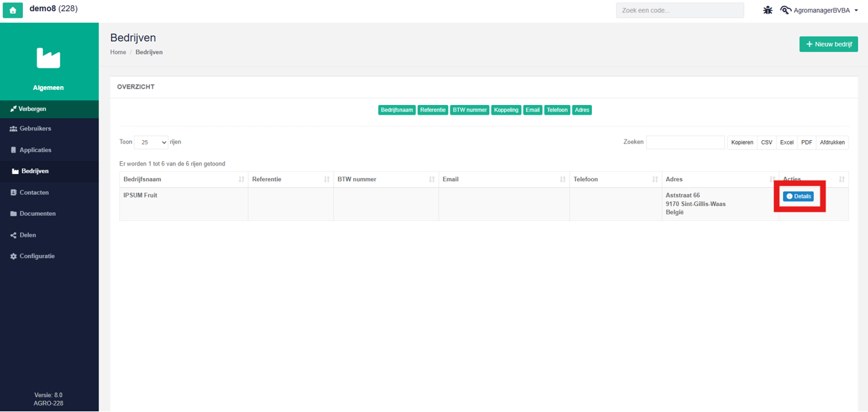Click the eye icon beside AgromanagerBVBA

point(786,10)
